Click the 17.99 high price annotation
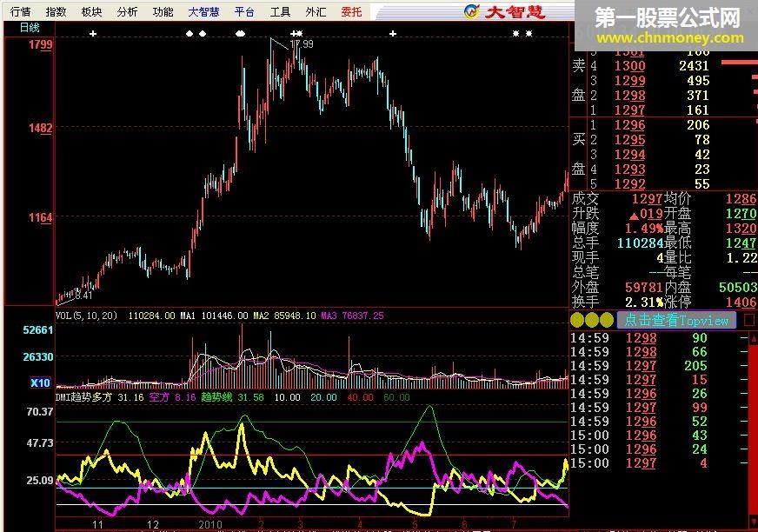Image resolution: width=758 pixels, height=532 pixels. [x=302, y=44]
